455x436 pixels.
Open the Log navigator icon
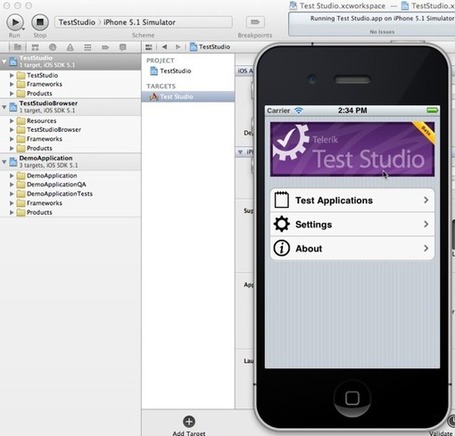pos(123,47)
